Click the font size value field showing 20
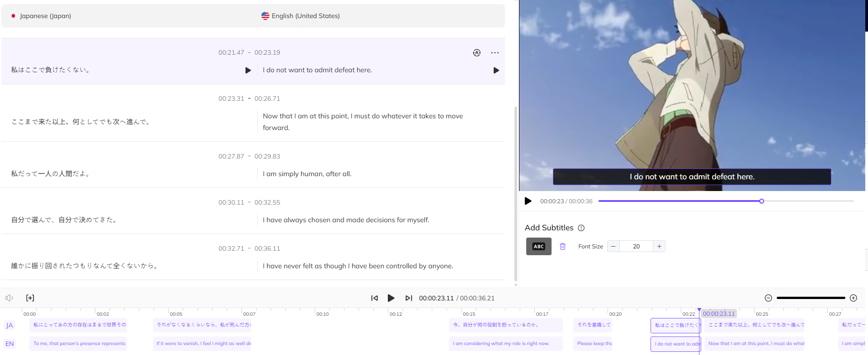The width and height of the screenshot is (868, 355). [636, 246]
